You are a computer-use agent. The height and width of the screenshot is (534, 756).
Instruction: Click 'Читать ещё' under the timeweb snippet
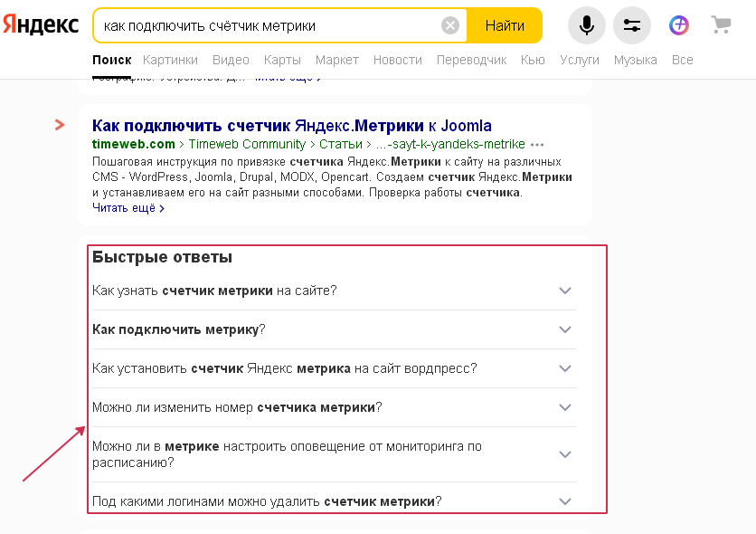pyautogui.click(x=128, y=208)
